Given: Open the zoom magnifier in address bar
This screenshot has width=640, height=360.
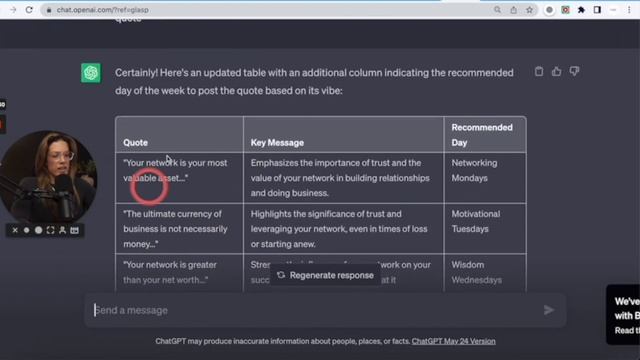Looking at the screenshot, I should (x=497, y=10).
